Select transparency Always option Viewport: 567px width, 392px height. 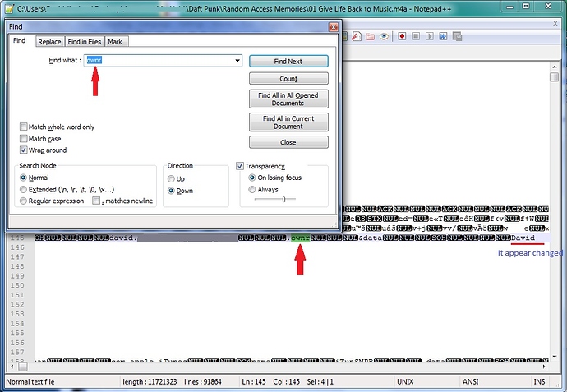tap(252, 189)
